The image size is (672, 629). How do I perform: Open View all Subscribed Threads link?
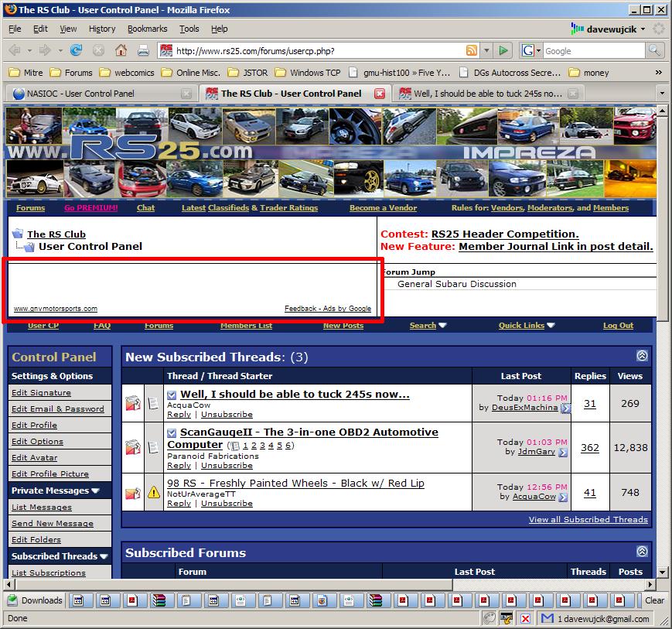click(588, 519)
